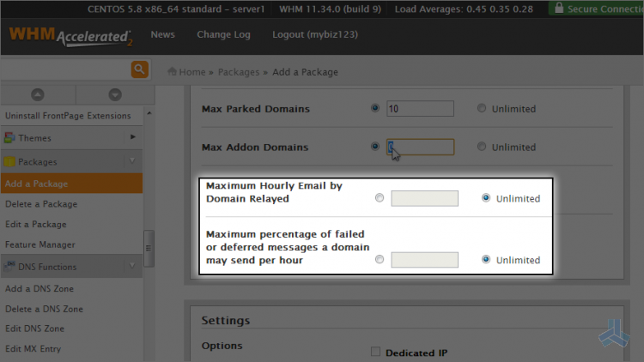Click the Home breadcrumb house icon
The height and width of the screenshot is (362, 644).
[x=172, y=71]
